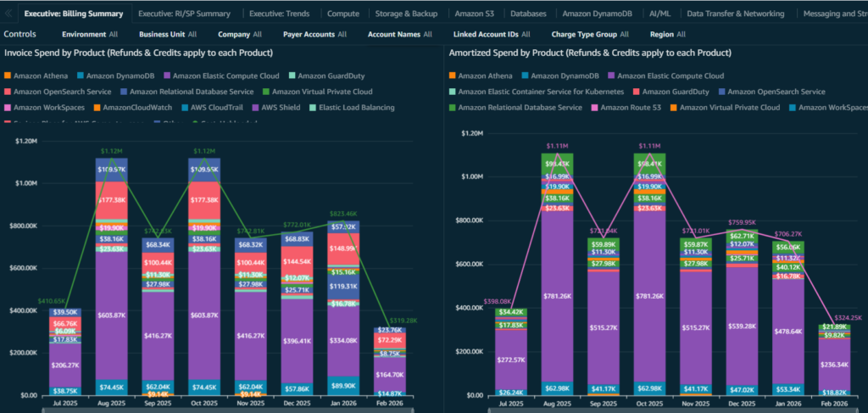Select Amazon Virtual Private Cloud in Amortized legend

point(726,108)
